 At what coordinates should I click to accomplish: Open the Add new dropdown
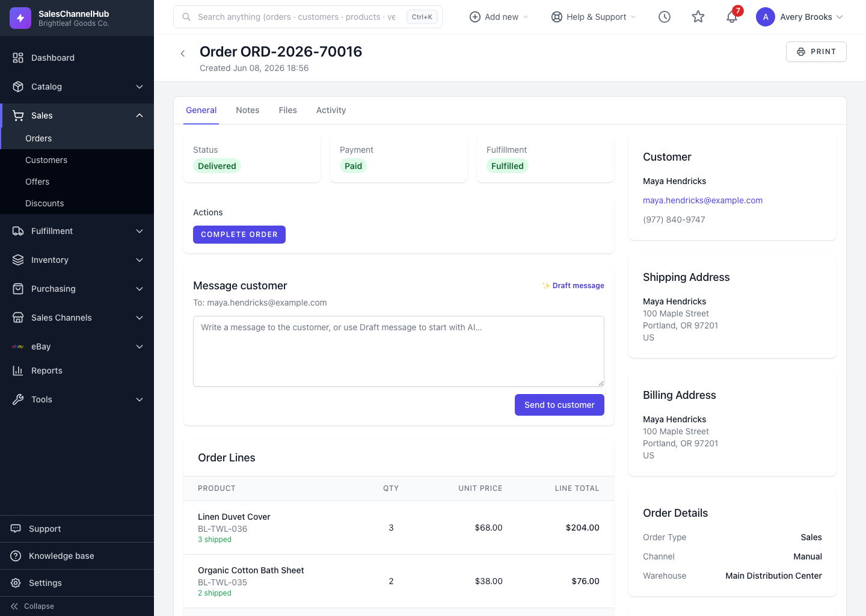(x=499, y=17)
